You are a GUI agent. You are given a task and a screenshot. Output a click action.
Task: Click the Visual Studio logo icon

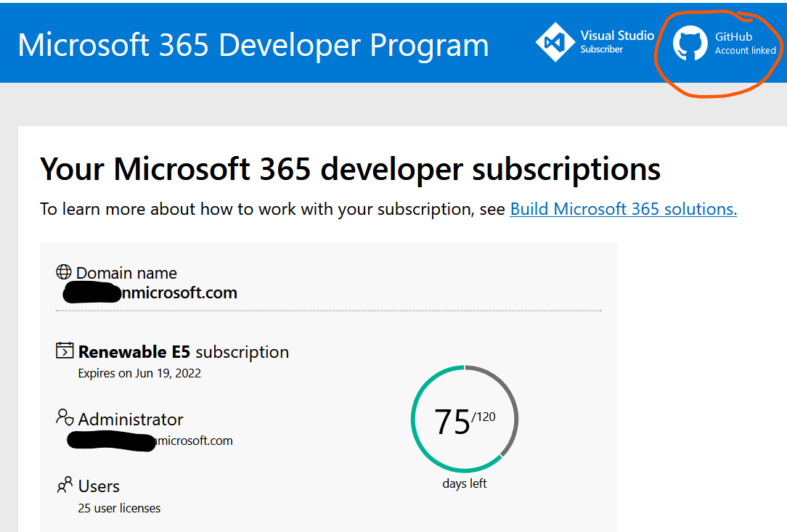click(x=555, y=43)
